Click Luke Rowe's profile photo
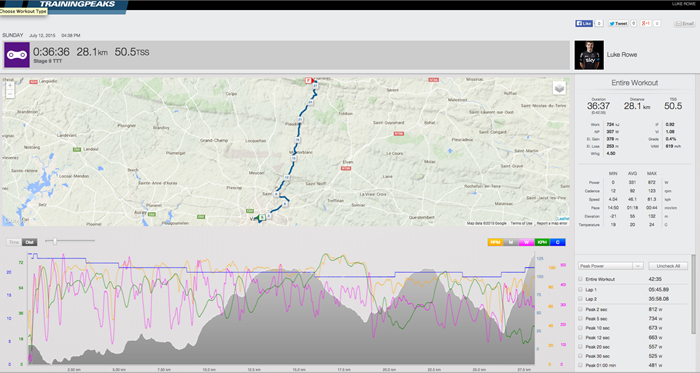 pyautogui.click(x=589, y=55)
